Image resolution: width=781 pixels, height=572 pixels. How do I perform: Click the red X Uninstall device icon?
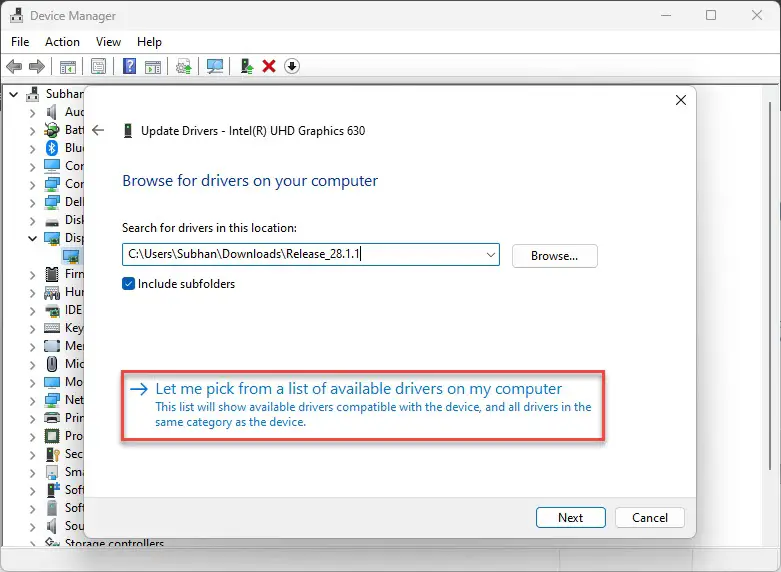269,66
